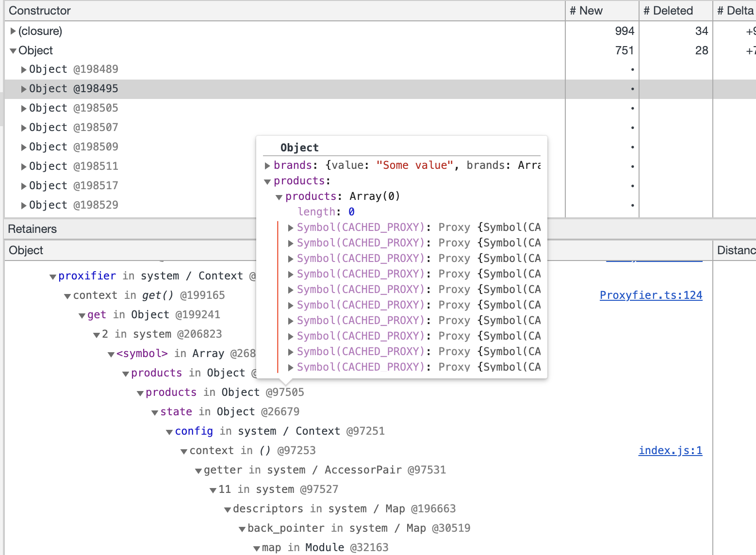Click the 751 new count for Object

625,50
